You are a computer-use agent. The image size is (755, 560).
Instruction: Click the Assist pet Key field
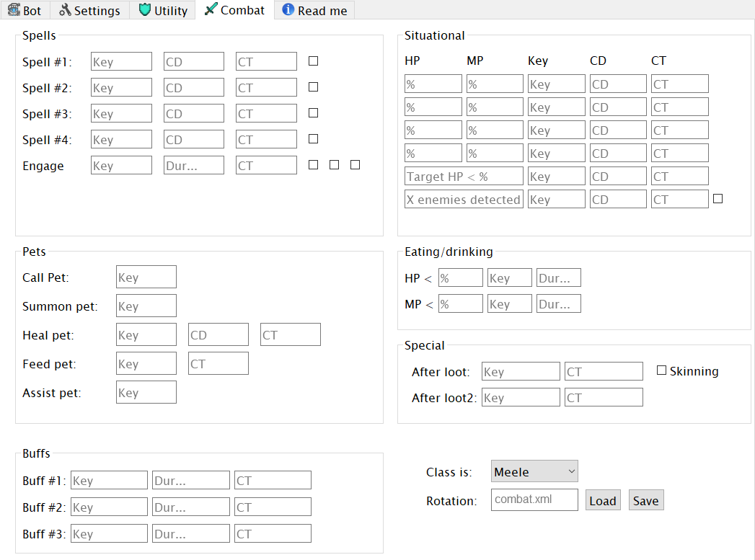pos(146,392)
